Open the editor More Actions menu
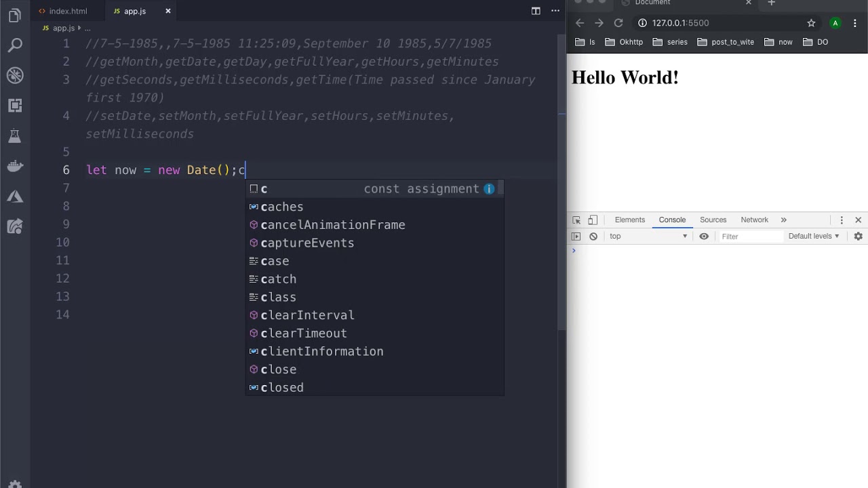 pos(556,11)
